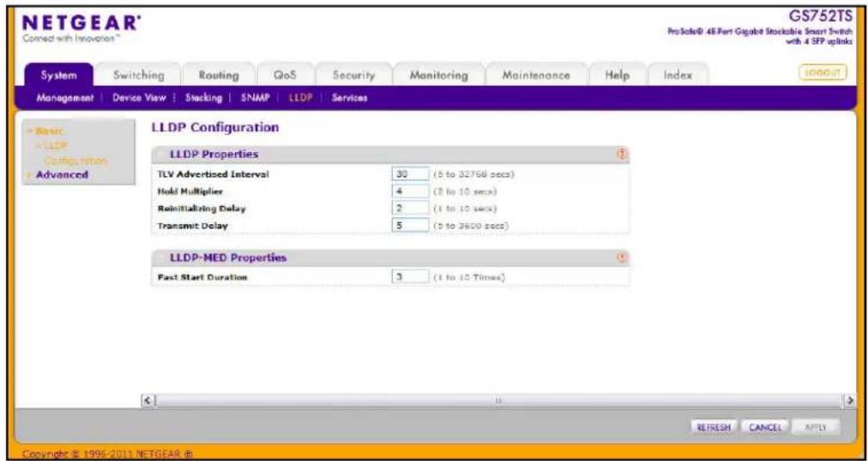
Task: Open the Services submenu item
Action: point(350,98)
